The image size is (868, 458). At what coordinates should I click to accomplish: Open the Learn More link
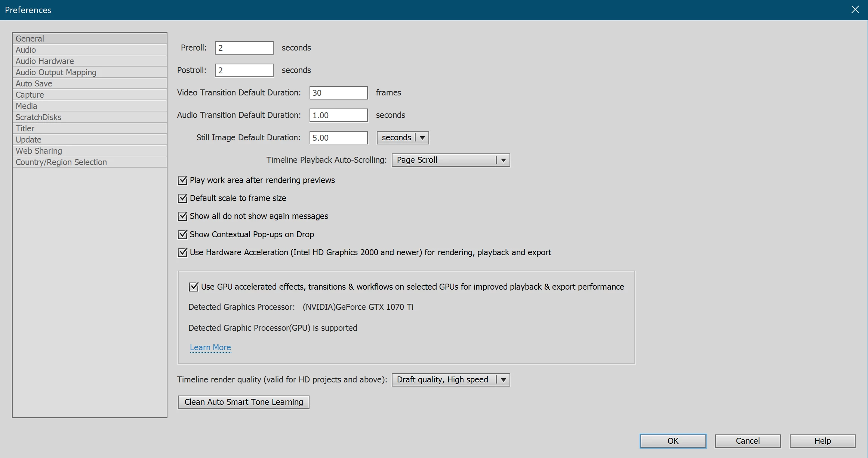coord(210,348)
